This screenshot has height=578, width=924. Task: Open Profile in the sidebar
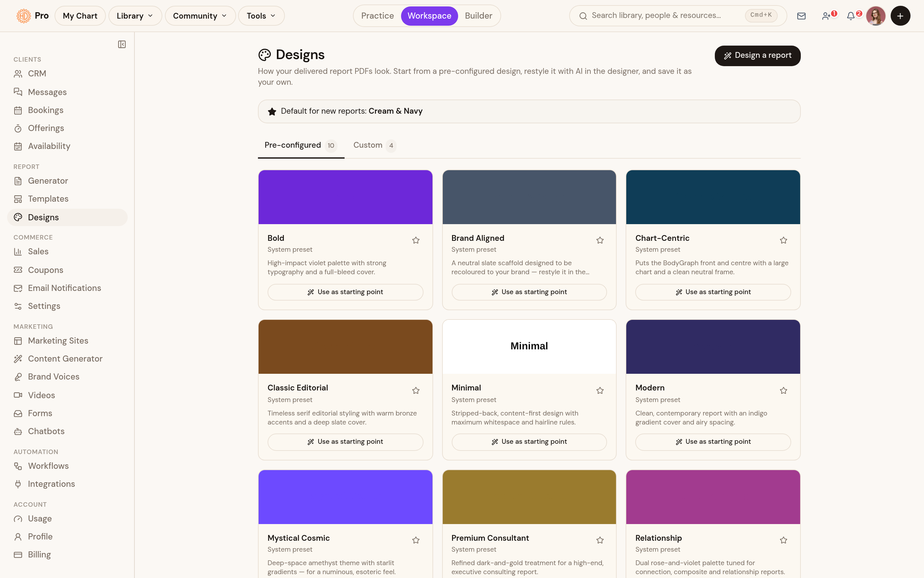click(67, 537)
